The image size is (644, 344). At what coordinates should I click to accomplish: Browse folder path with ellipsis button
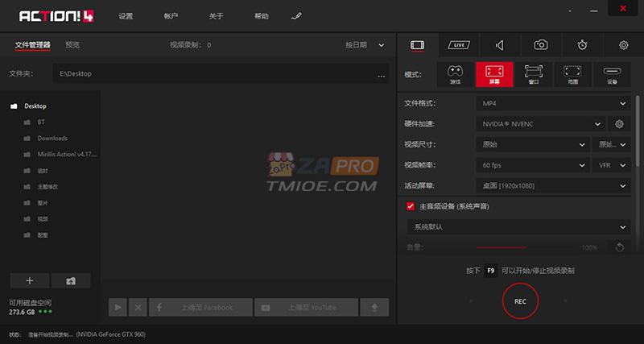tap(381, 74)
